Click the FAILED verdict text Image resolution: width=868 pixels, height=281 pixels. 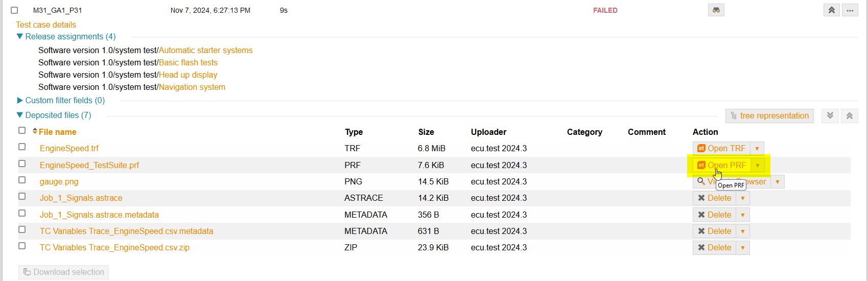point(605,10)
